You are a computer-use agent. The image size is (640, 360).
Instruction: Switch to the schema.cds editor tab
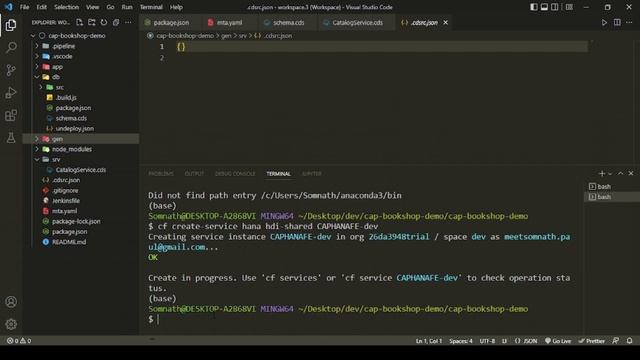(288, 22)
